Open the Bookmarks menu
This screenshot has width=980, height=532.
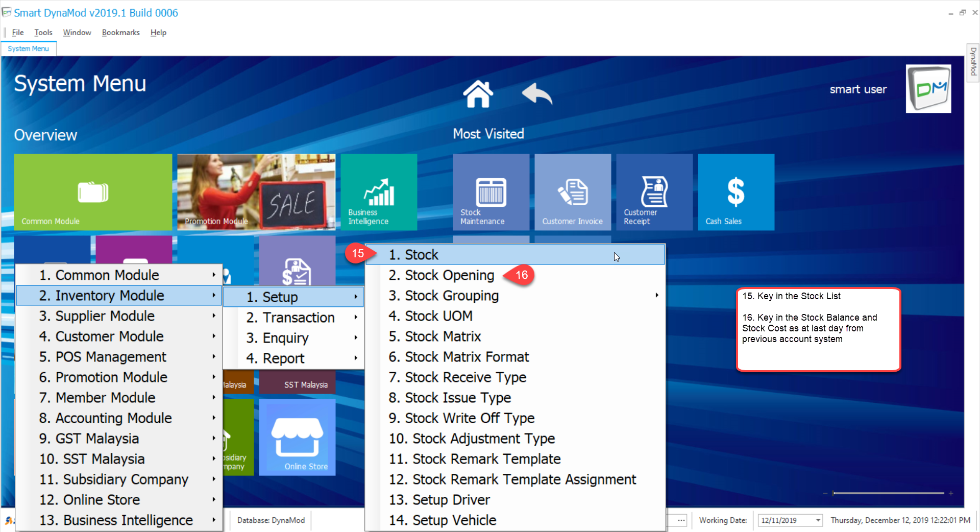click(120, 32)
